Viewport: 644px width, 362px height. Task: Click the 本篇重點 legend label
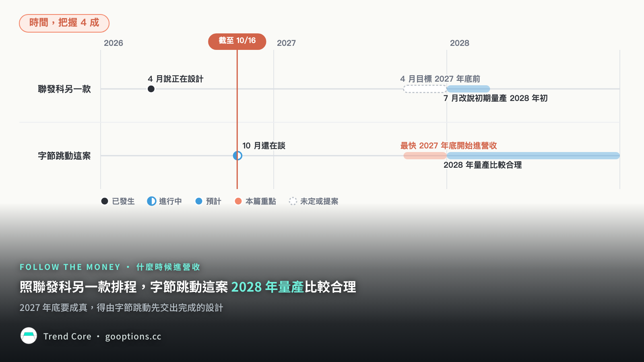pos(261,201)
